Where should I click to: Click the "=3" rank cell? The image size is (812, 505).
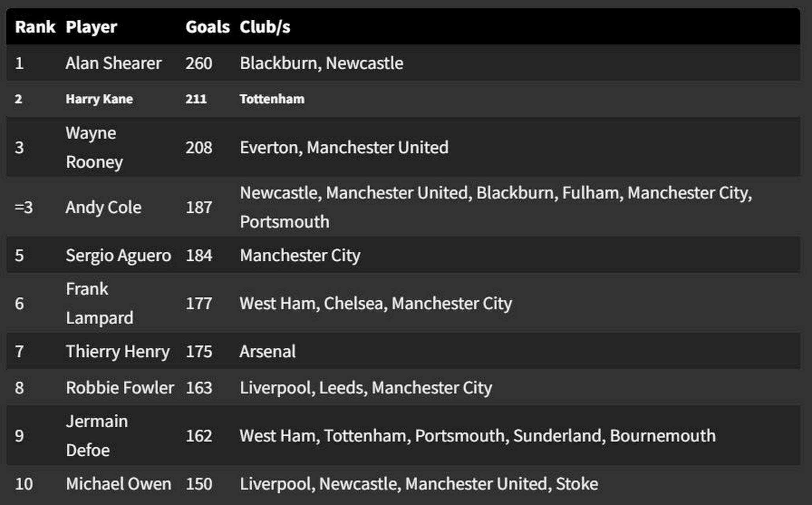tap(24, 207)
